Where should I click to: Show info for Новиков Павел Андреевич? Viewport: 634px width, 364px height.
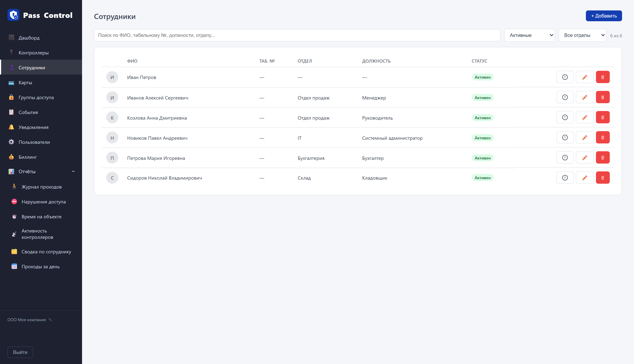(x=565, y=137)
